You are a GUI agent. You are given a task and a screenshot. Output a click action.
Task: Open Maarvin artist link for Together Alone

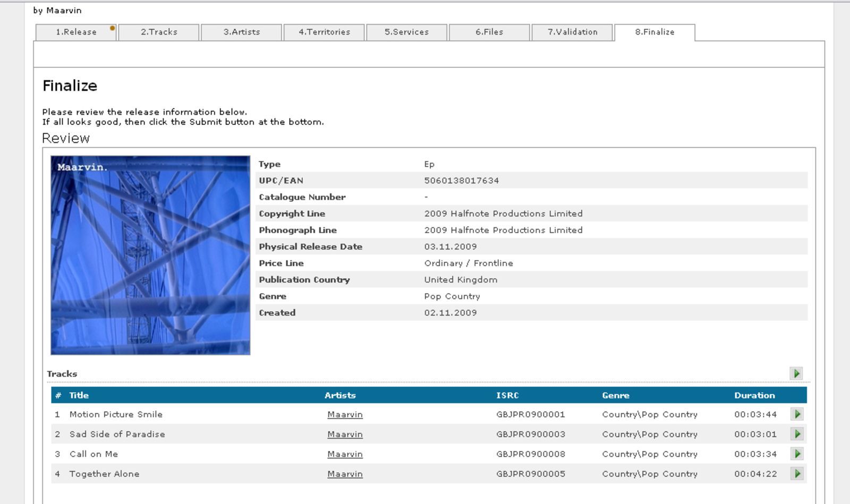point(345,474)
